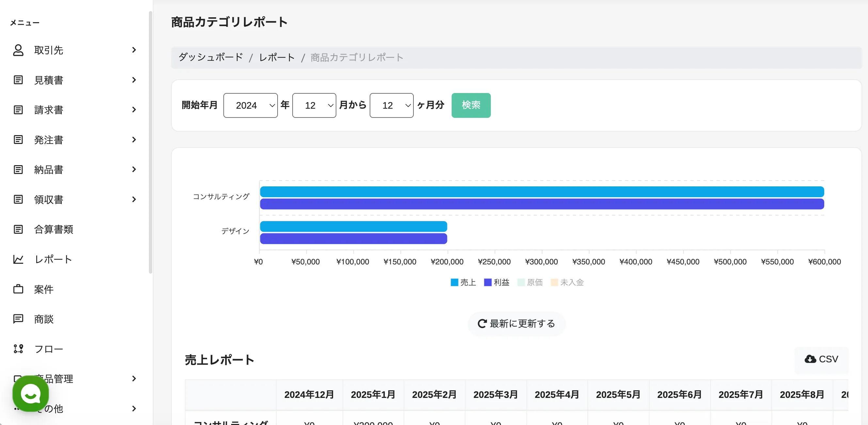Click the 取引先 person icon
Screen dimensions: 868x425
(x=18, y=50)
